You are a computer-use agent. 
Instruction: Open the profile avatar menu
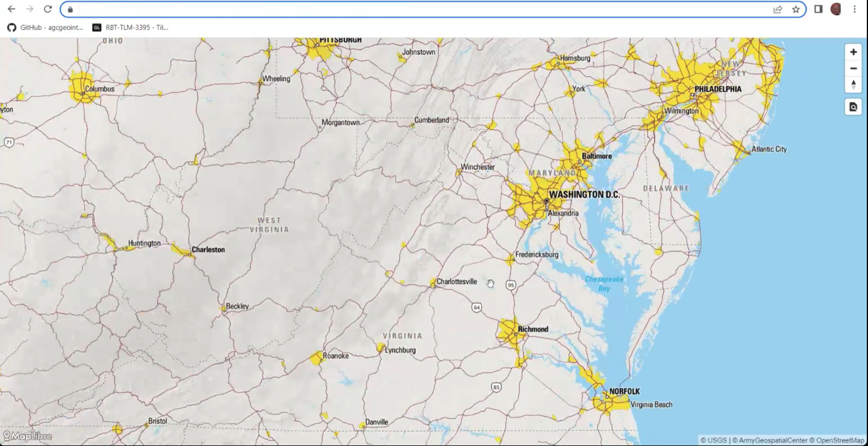pos(836,9)
